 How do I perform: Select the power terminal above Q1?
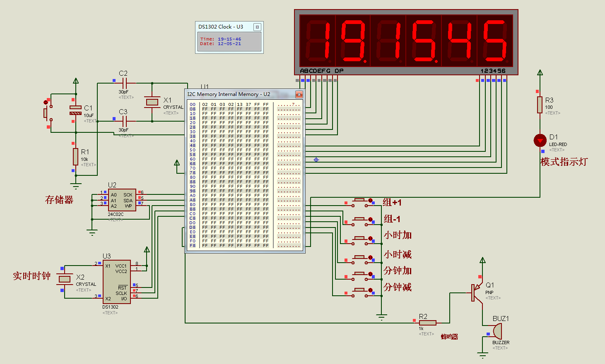[482, 260]
